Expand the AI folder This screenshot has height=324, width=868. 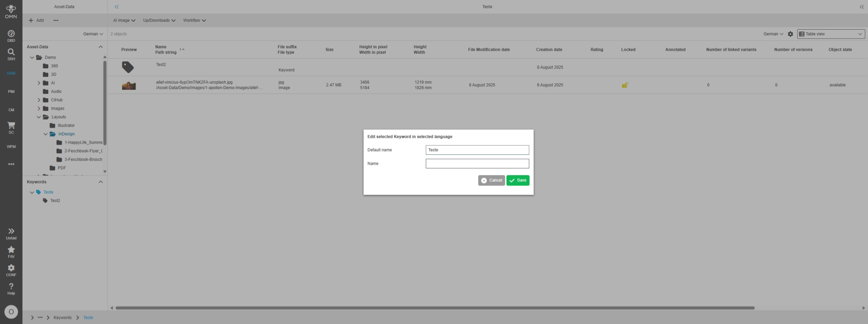tap(39, 83)
